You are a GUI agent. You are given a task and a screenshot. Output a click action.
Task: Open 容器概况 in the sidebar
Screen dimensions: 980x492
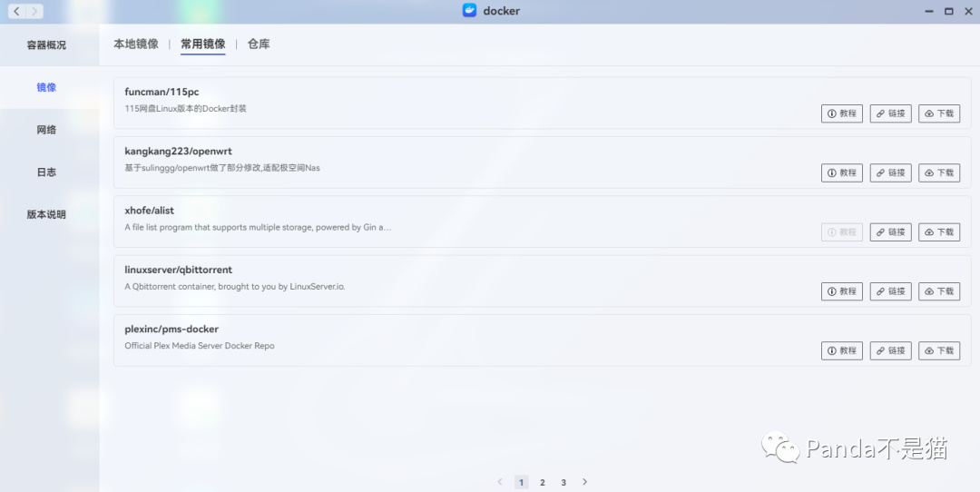[x=46, y=45]
